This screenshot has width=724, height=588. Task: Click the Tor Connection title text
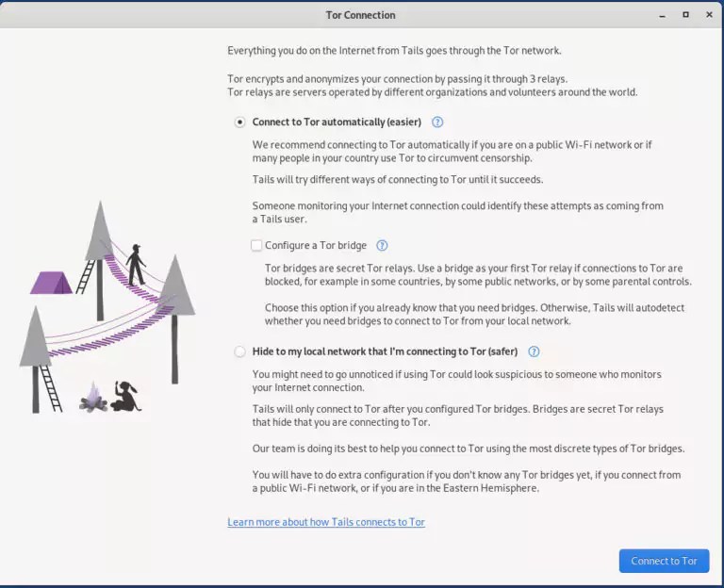[x=361, y=15]
